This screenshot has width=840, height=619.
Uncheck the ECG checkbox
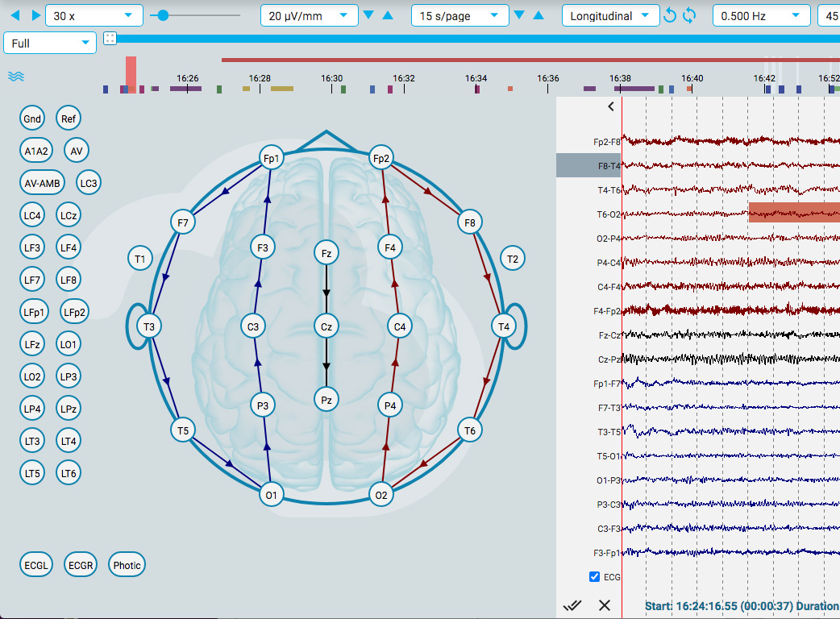click(x=594, y=577)
